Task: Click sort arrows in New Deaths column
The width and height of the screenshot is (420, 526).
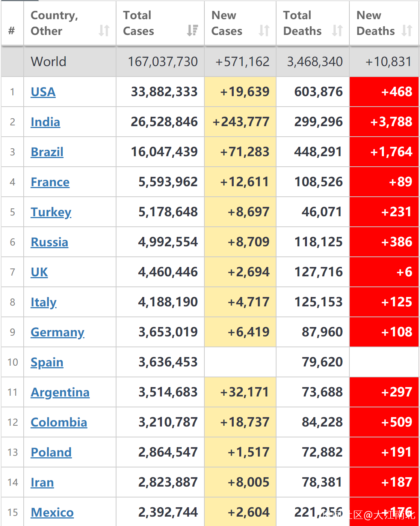Action: pos(407,30)
